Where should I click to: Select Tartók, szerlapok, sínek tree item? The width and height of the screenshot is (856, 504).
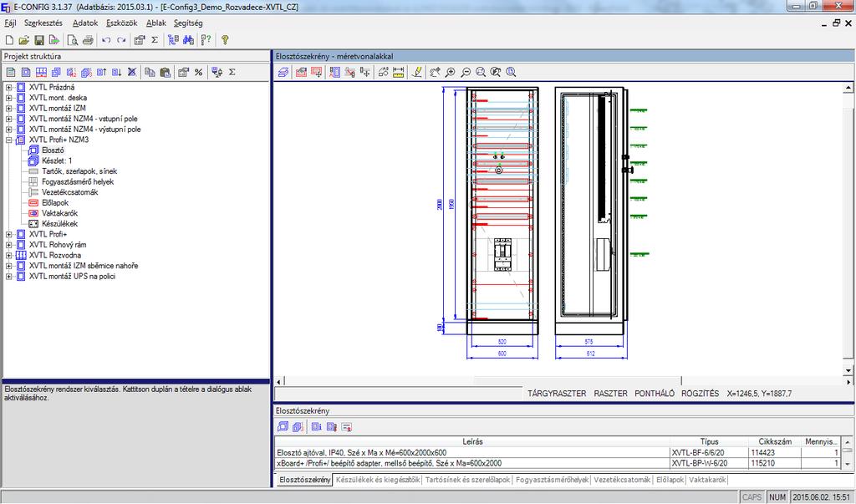click(x=79, y=171)
